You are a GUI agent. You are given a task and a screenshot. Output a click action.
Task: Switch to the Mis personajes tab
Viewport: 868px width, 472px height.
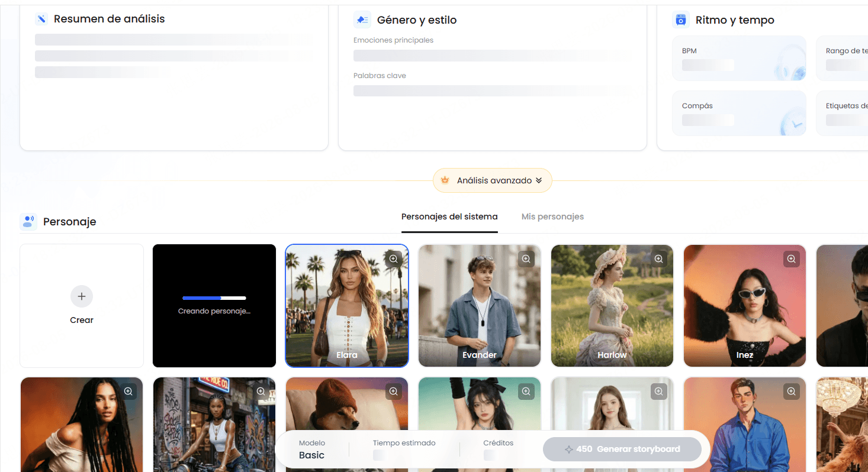pyautogui.click(x=552, y=216)
